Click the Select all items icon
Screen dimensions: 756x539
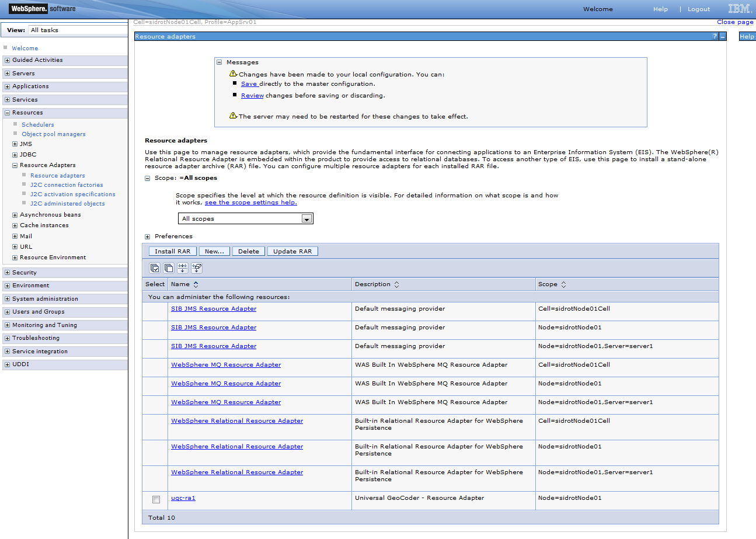[155, 268]
